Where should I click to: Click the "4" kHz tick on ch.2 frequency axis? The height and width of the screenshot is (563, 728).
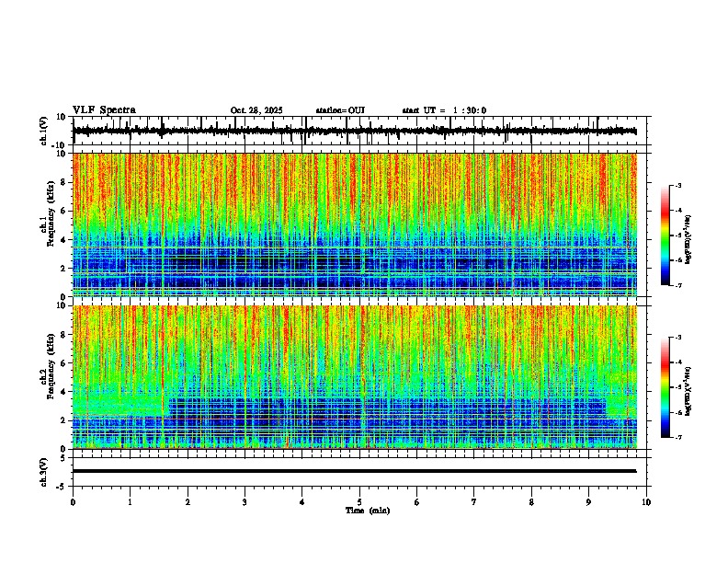64,392
